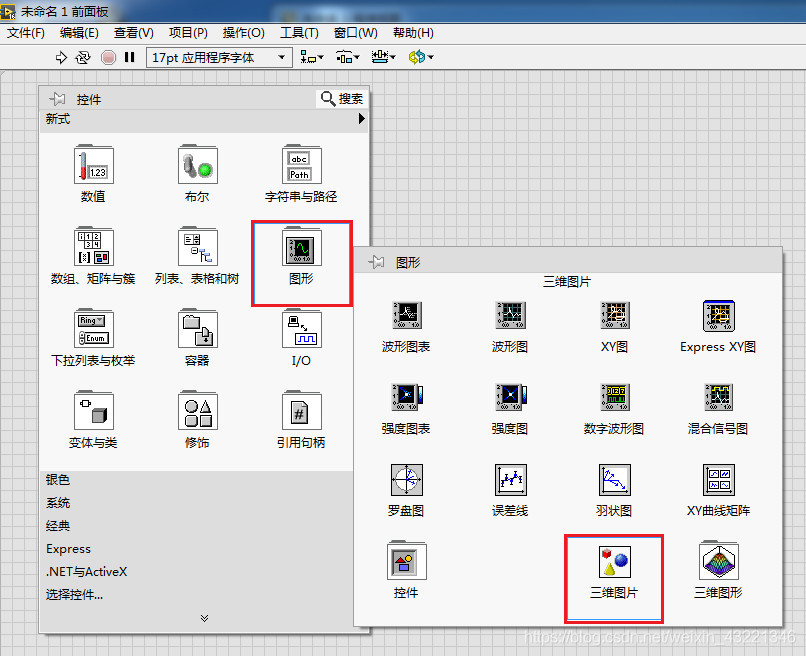Open the 变体与类 palette

(x=93, y=411)
